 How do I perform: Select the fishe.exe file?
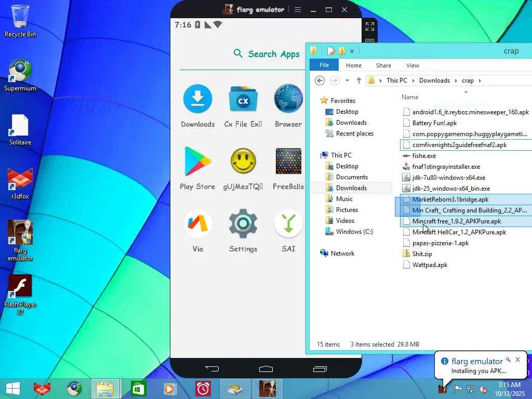pyautogui.click(x=424, y=156)
